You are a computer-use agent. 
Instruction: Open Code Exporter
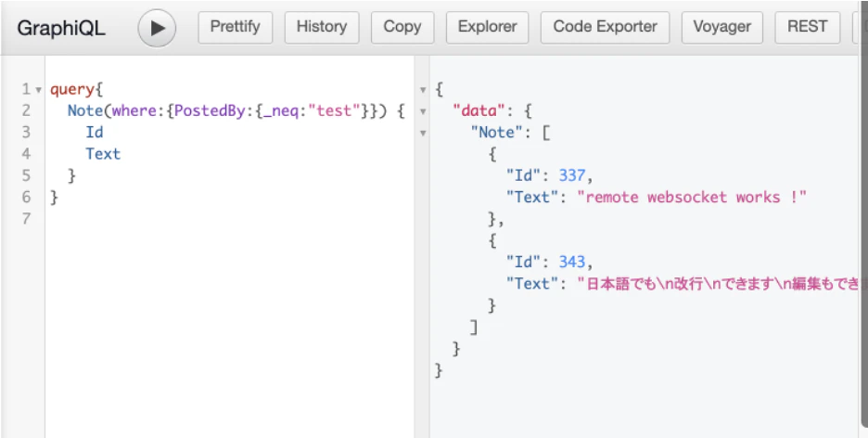click(605, 27)
